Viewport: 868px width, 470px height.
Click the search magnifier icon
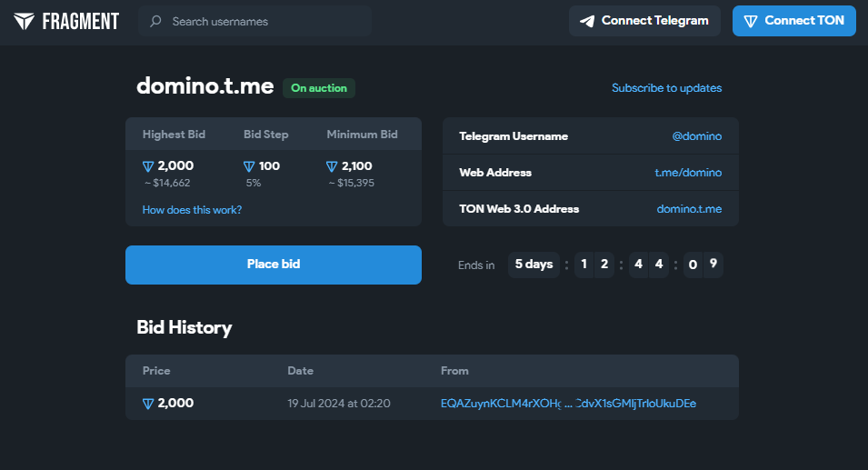click(x=155, y=21)
